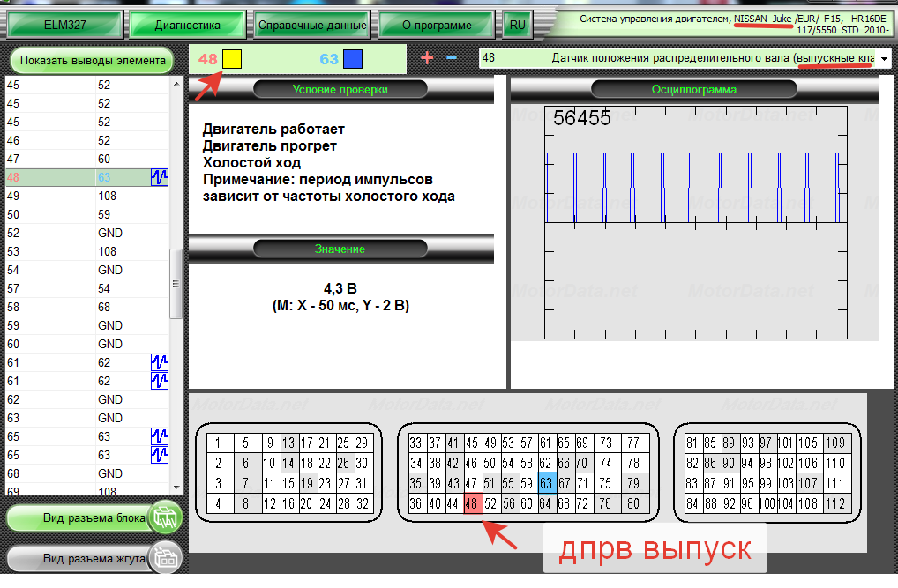
Task: Select row 47 – 60 in pin list
Action: coord(87,160)
